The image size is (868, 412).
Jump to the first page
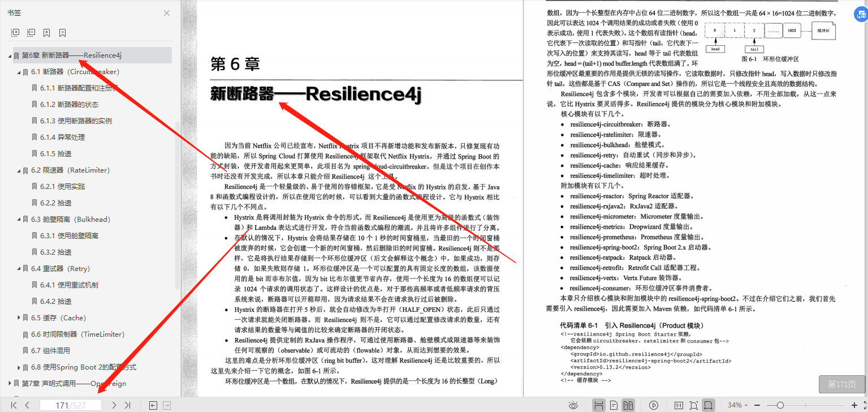pyautogui.click(x=14, y=405)
